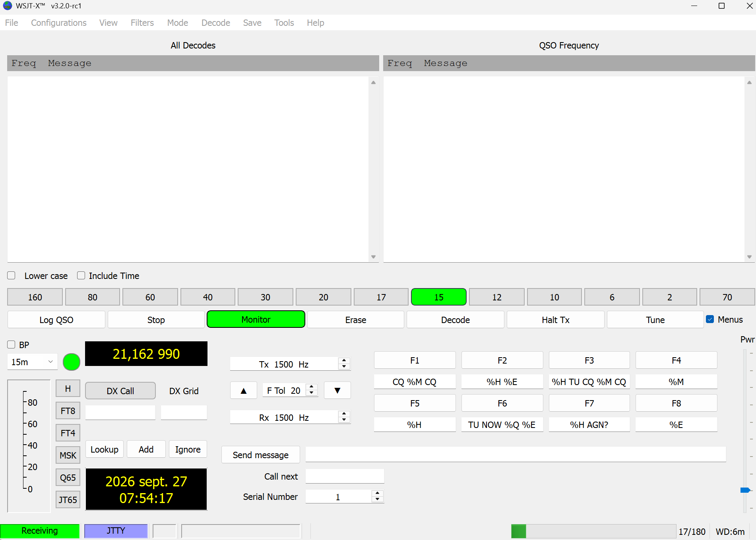Click the DX Call button

point(120,391)
